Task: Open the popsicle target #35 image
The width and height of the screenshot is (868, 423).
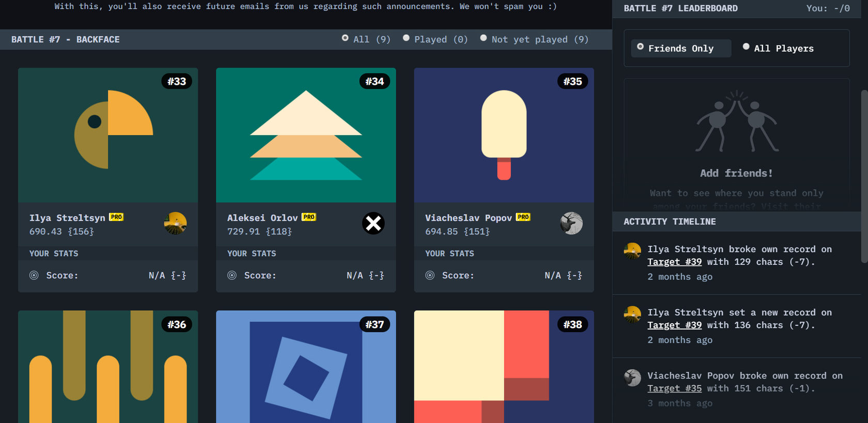Action: click(x=504, y=135)
